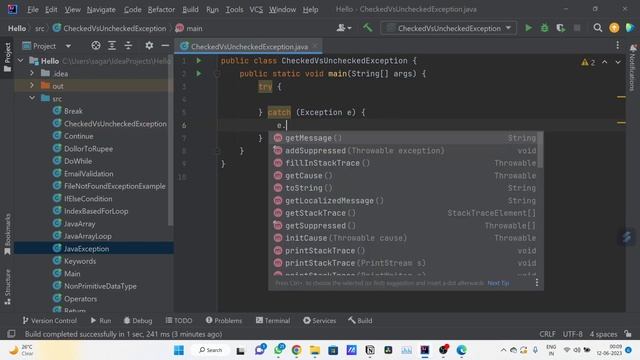Image resolution: width=640 pixels, height=360 pixels.
Task: Open Chrome from the taskbar
Action: point(296,350)
